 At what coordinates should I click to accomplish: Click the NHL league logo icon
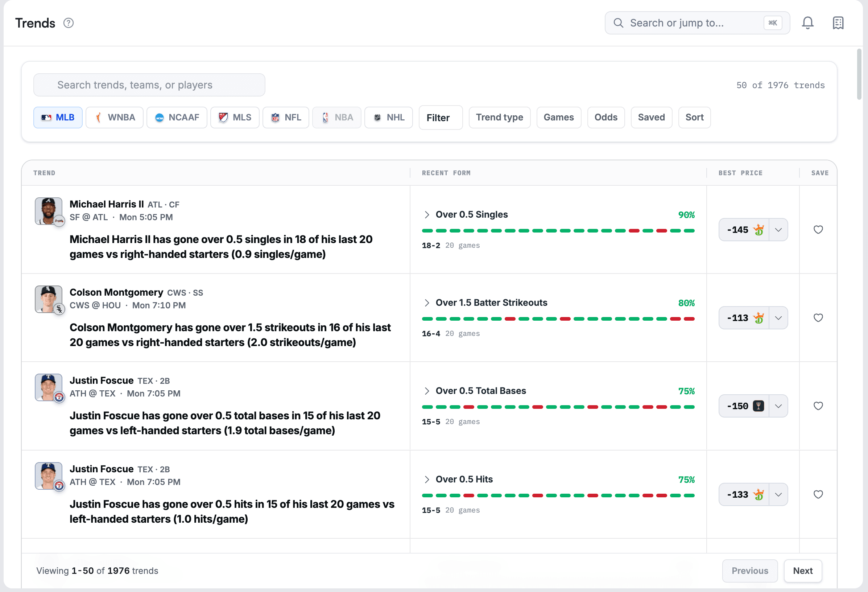pos(377,118)
